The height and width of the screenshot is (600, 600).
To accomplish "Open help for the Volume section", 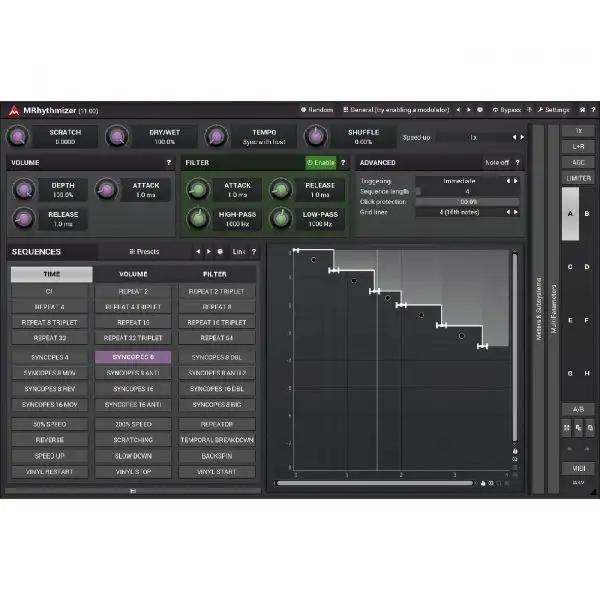I will 168,162.
